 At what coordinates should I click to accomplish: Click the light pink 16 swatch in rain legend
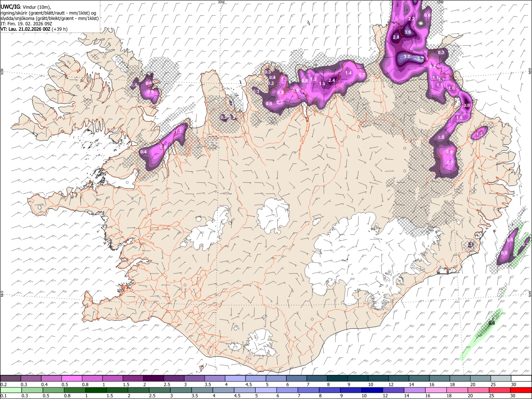(x=436, y=390)
